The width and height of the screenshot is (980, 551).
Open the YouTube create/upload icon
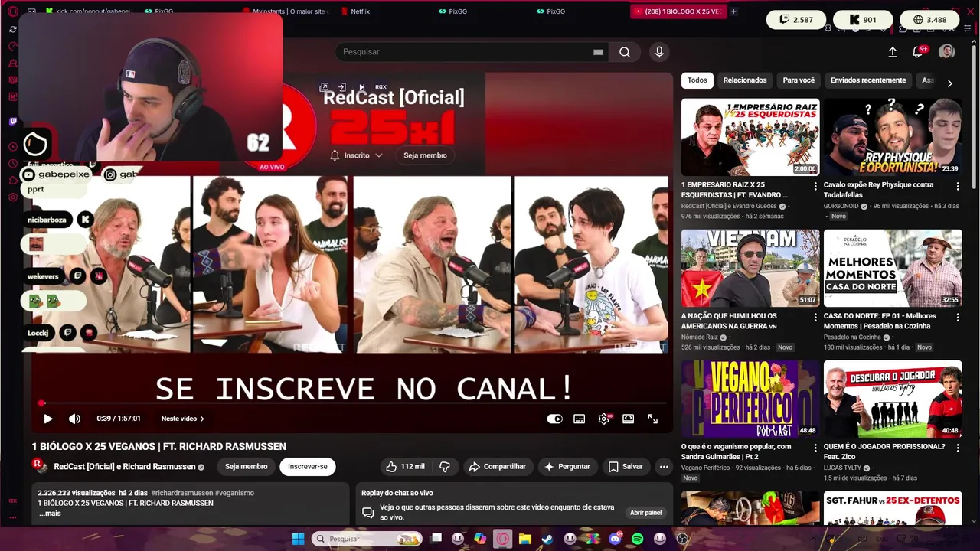(x=893, y=52)
